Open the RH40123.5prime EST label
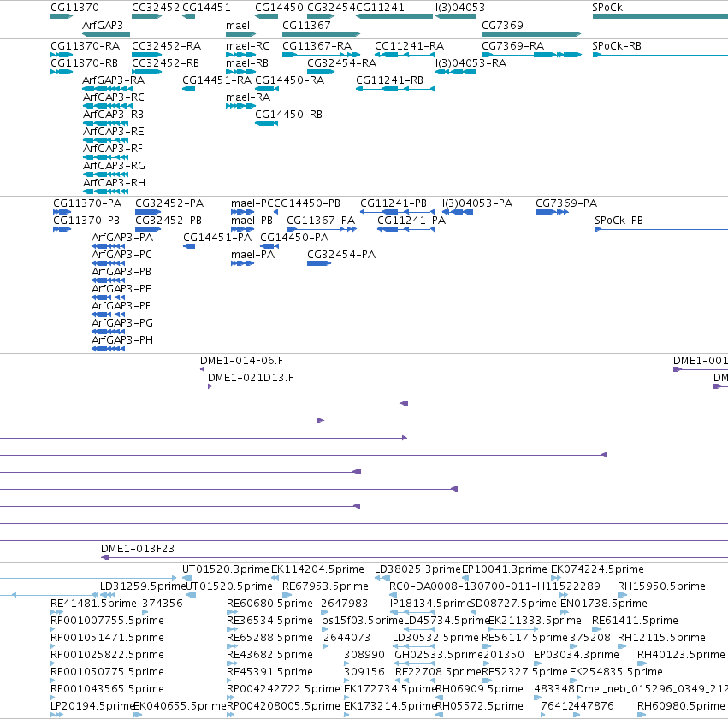 pos(681,656)
